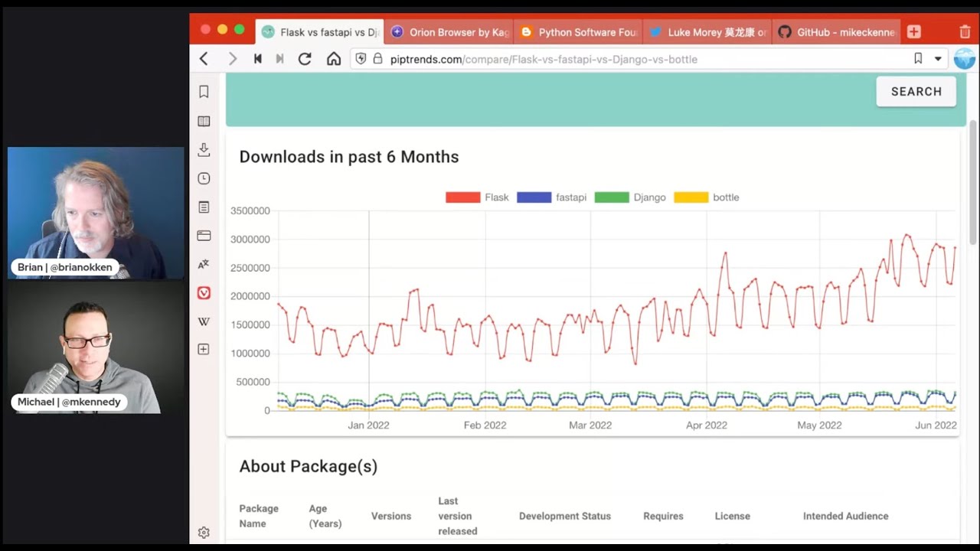Click the 'Jun 2022' x-axis label
The image size is (980, 551).
[936, 425]
